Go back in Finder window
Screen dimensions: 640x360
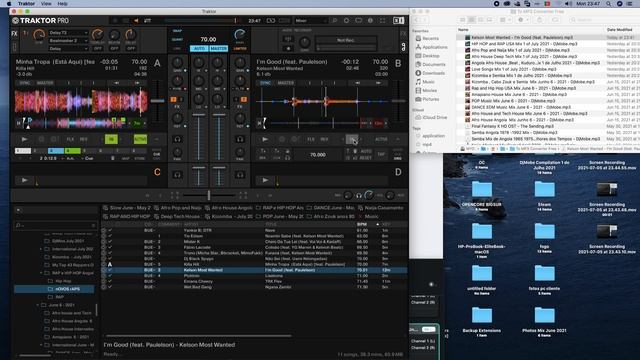point(417,20)
